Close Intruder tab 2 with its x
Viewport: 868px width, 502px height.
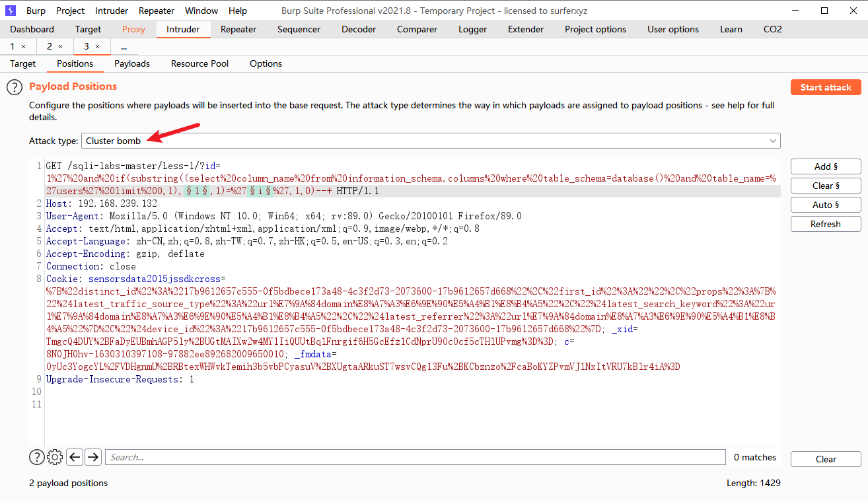61,46
